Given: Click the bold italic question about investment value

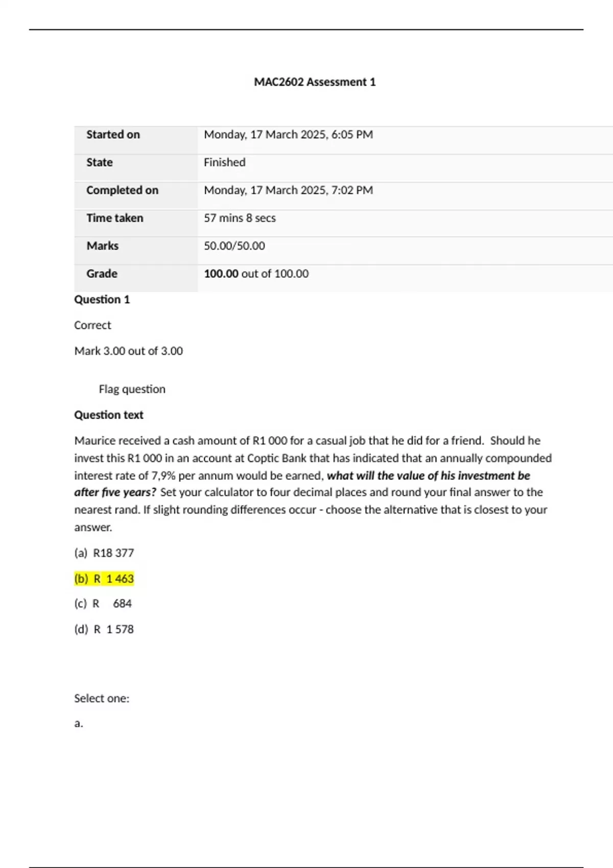Looking at the screenshot, I should click(428, 476).
